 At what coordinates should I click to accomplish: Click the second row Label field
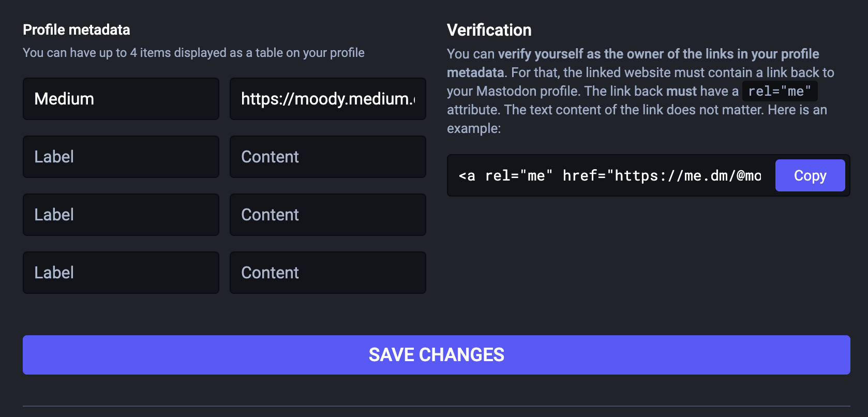[x=121, y=157]
